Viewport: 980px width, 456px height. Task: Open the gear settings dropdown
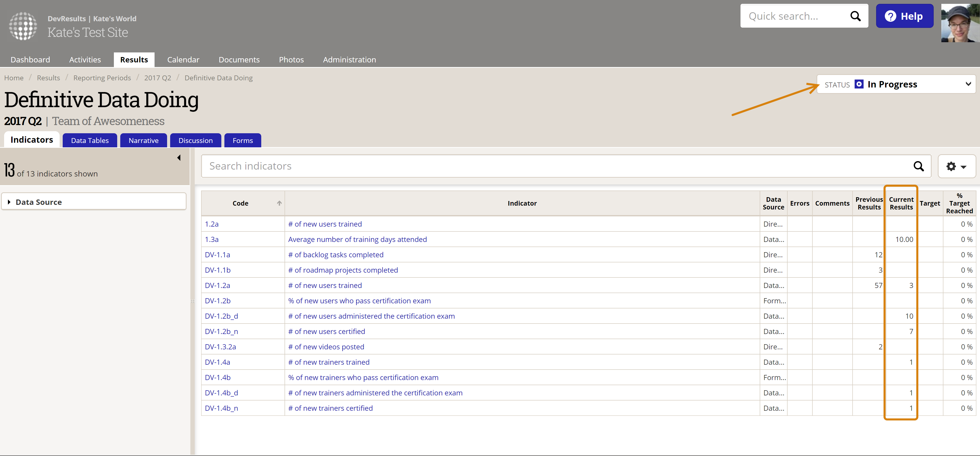[956, 166]
